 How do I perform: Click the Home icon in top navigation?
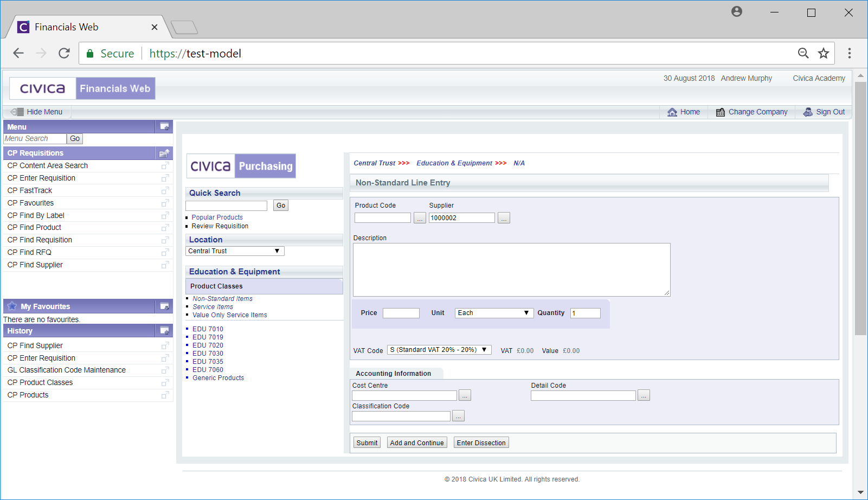[x=672, y=112]
